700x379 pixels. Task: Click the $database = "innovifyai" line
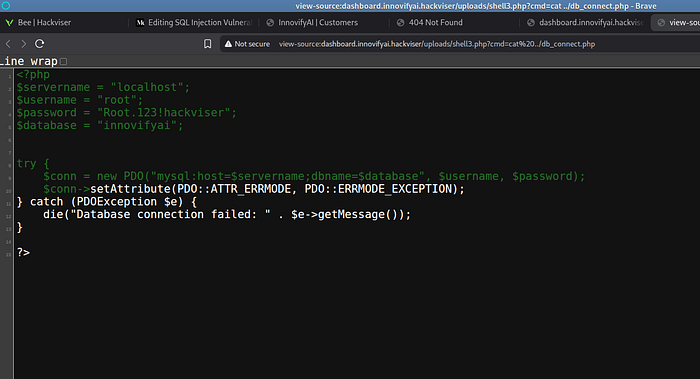[100, 125]
